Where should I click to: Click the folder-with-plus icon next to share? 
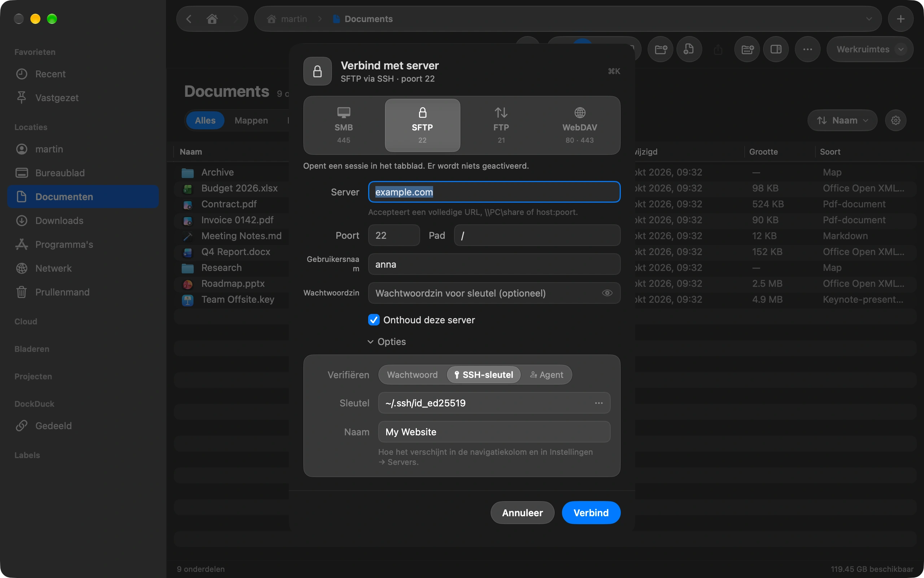click(x=747, y=49)
